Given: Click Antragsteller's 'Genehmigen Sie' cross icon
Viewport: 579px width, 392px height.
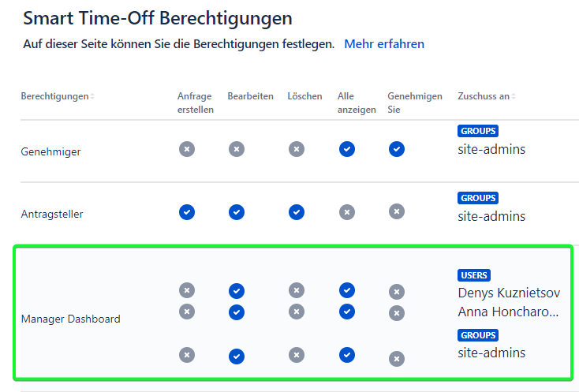Looking at the screenshot, I should click(x=397, y=212).
